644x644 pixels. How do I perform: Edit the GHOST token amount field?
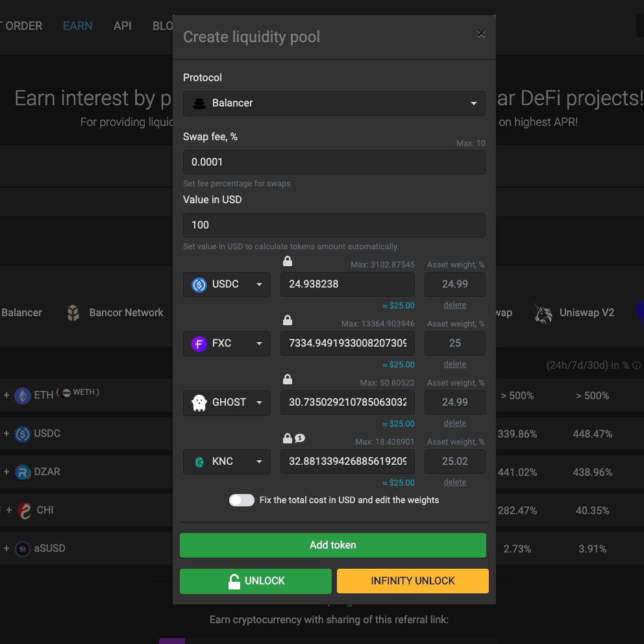coord(347,402)
